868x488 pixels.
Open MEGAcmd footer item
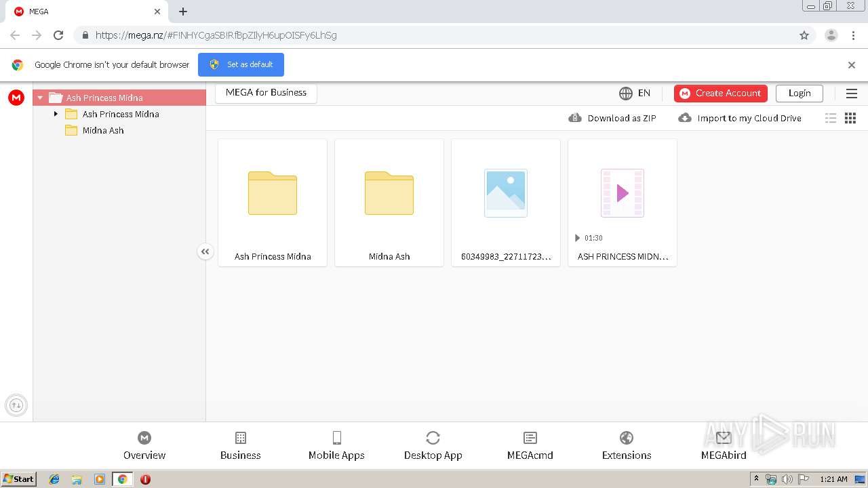[x=530, y=446]
